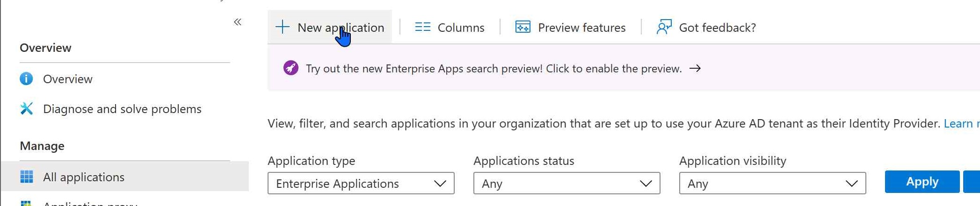Image resolution: width=980 pixels, height=206 pixels.
Task: Open the Application visibility dropdown
Action: pyautogui.click(x=772, y=183)
